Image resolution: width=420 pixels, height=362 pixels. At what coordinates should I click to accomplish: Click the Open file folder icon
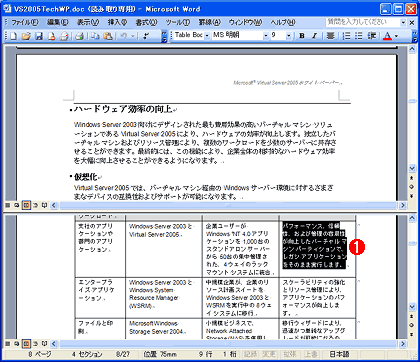tap(26, 36)
